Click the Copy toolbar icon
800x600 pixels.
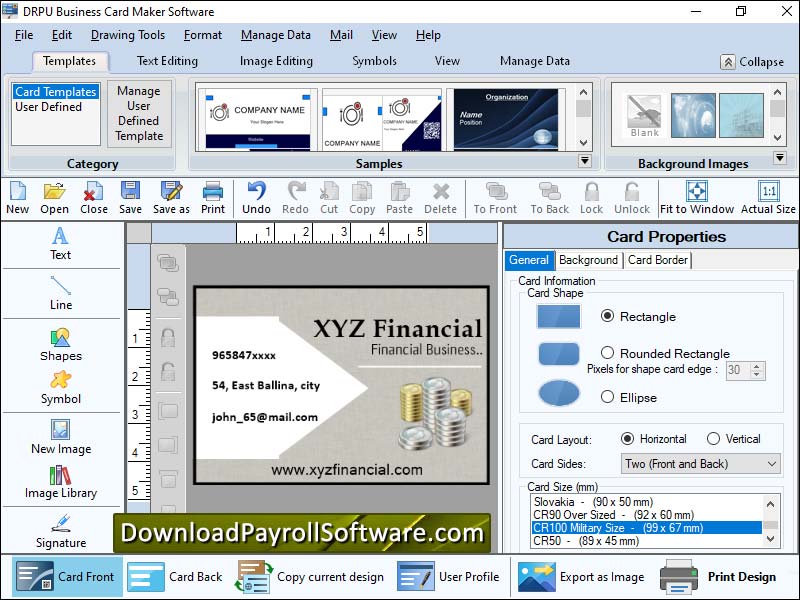pyautogui.click(x=362, y=198)
